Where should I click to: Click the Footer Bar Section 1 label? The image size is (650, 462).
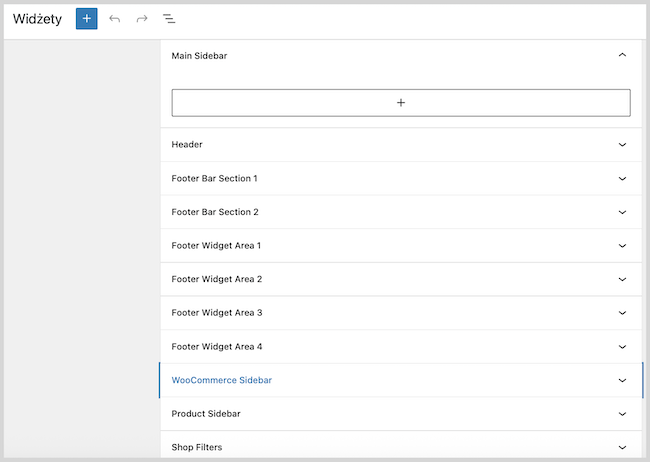pyautogui.click(x=214, y=178)
